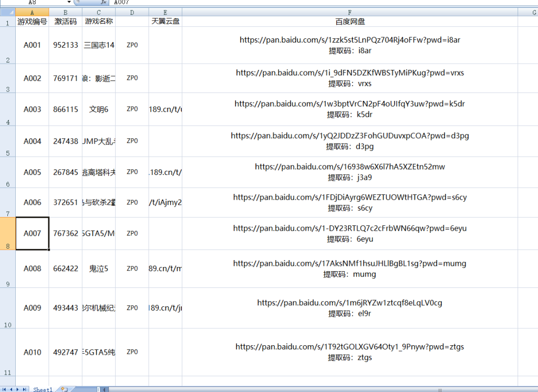Click the Name Box showing A8
Screen dimensions: 538x392
33,2
